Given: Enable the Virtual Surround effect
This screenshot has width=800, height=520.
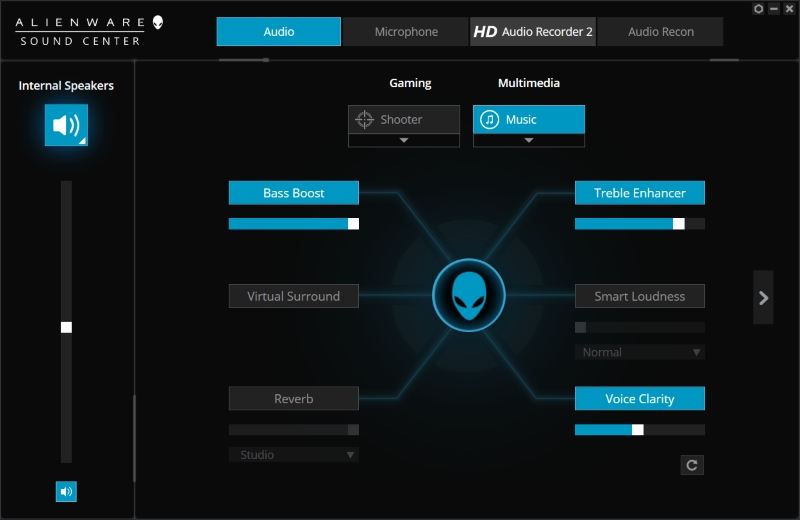Looking at the screenshot, I should pyautogui.click(x=293, y=296).
